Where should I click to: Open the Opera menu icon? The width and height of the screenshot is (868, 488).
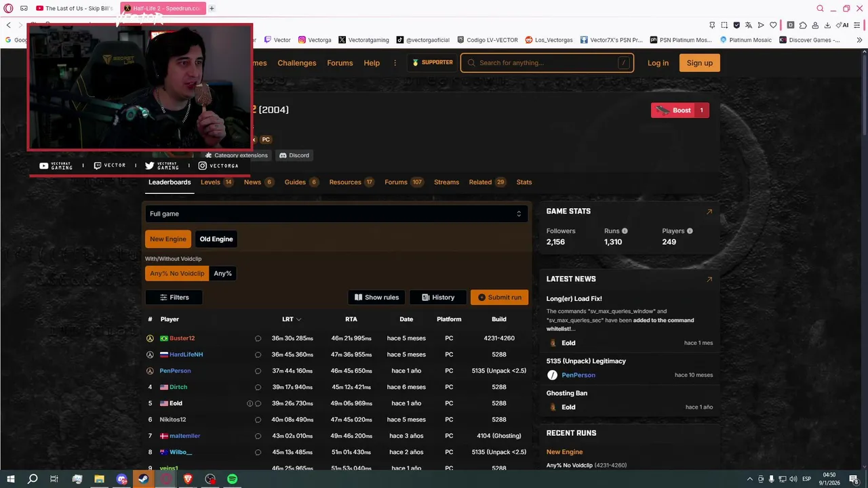tap(8, 8)
